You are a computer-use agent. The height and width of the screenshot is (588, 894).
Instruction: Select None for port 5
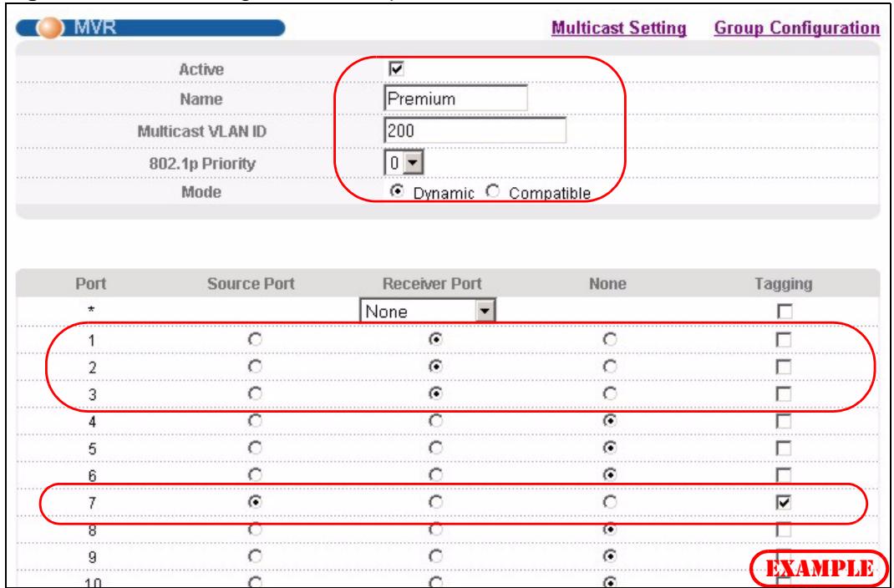(611, 448)
